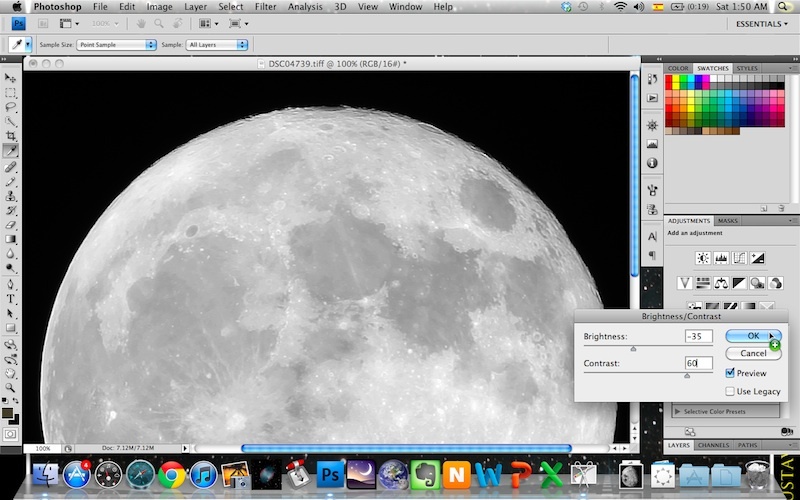Toggle Quick Mask mode button

point(11,434)
